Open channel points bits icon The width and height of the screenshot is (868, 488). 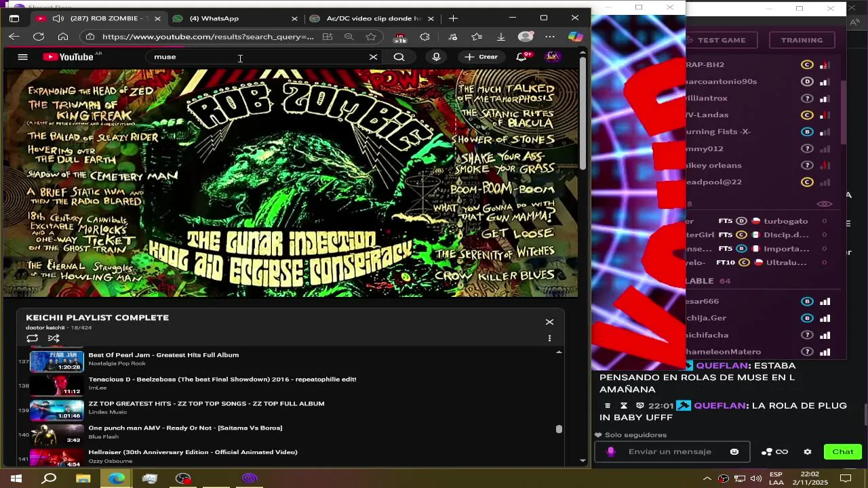767,452
